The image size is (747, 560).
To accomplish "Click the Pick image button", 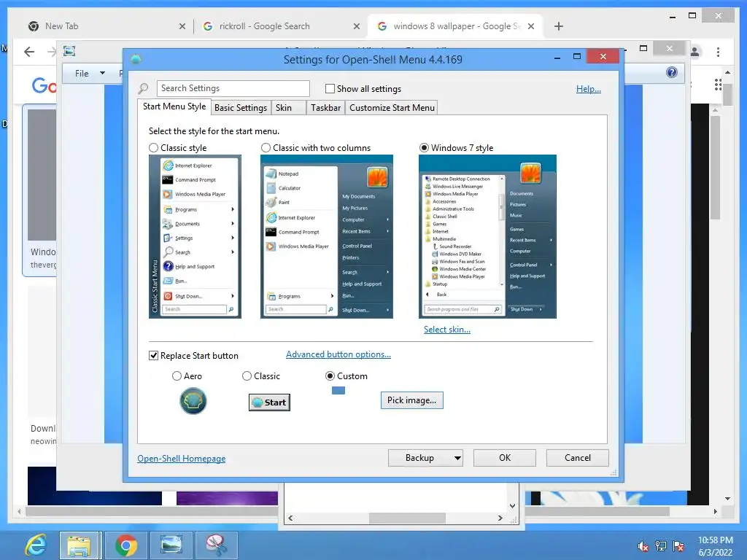I will [411, 400].
